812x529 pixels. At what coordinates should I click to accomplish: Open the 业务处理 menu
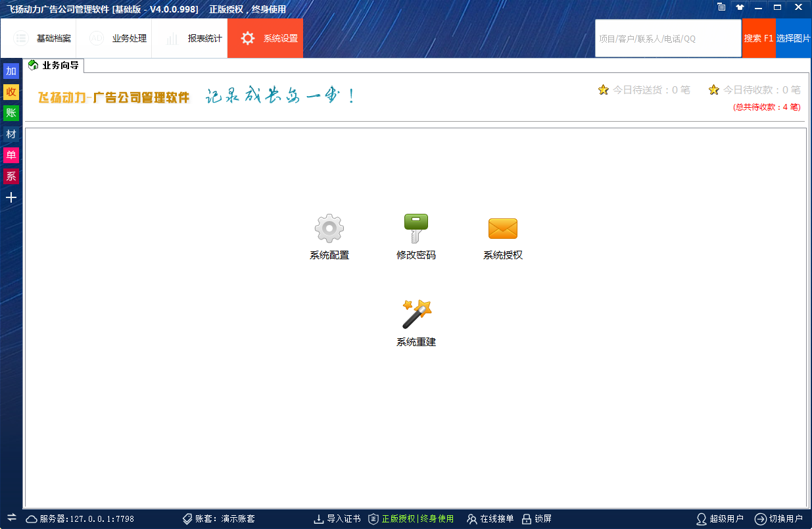coord(118,38)
